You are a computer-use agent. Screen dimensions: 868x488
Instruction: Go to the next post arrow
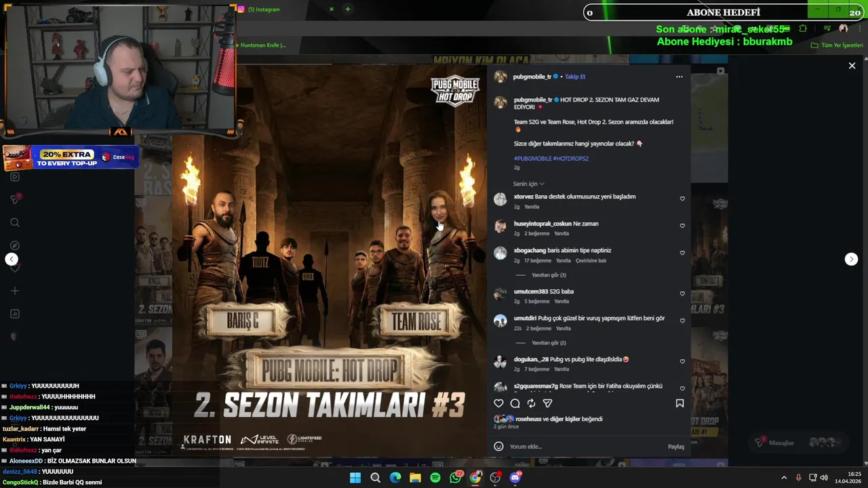tap(851, 259)
